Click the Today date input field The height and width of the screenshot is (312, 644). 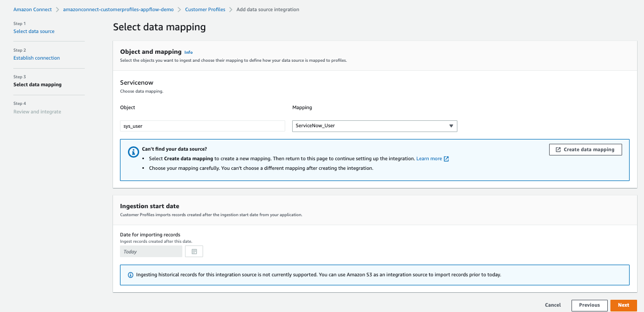point(151,251)
